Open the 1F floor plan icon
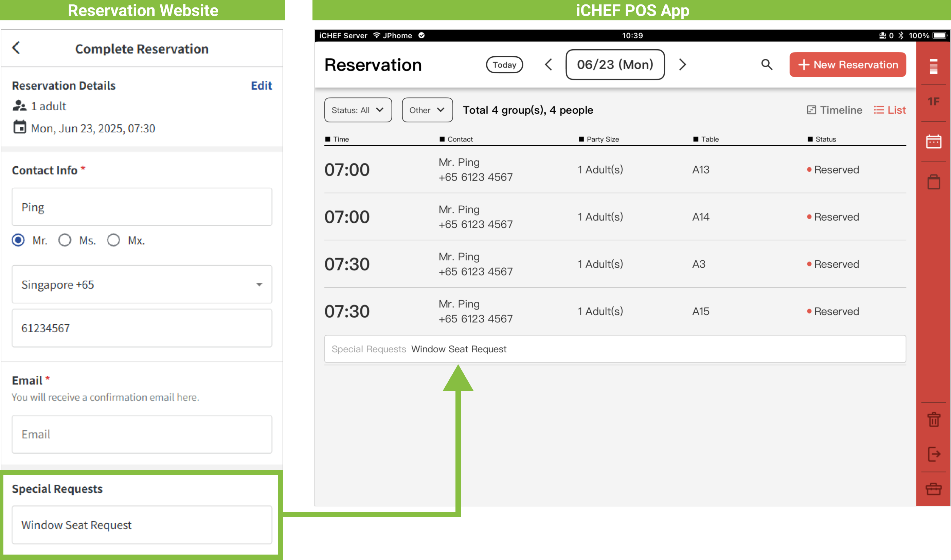This screenshot has width=951, height=560. click(x=934, y=101)
